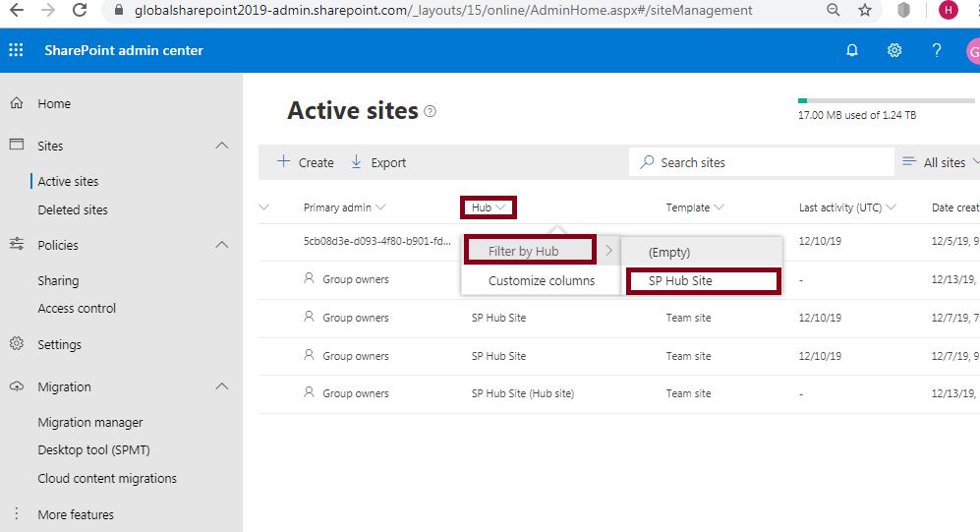The width and height of the screenshot is (980, 532).
Task: Collapse the Policies navigation section
Action: pyautogui.click(x=222, y=245)
